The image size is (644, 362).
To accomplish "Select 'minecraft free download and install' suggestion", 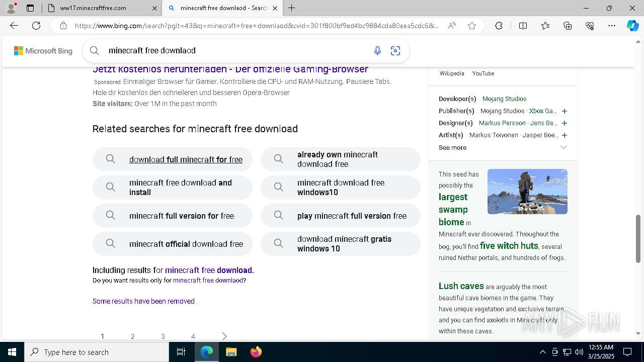I will tap(172, 188).
